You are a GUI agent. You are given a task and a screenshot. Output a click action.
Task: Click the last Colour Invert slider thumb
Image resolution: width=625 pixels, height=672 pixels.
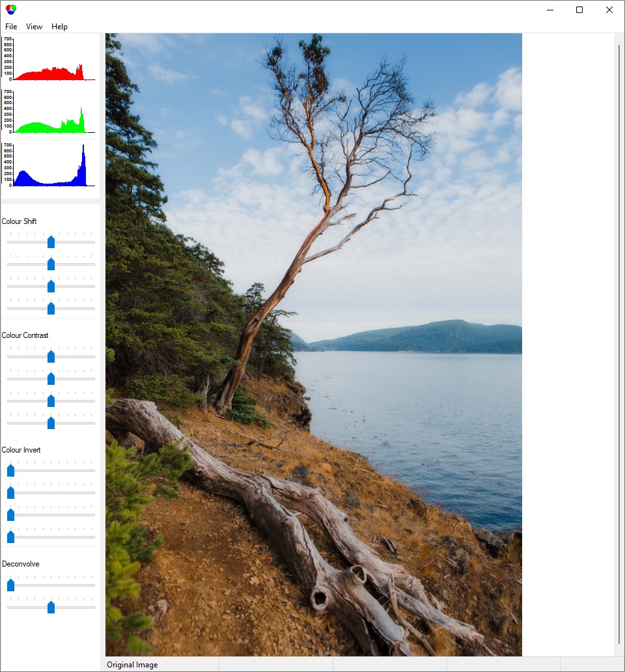pyautogui.click(x=10, y=537)
